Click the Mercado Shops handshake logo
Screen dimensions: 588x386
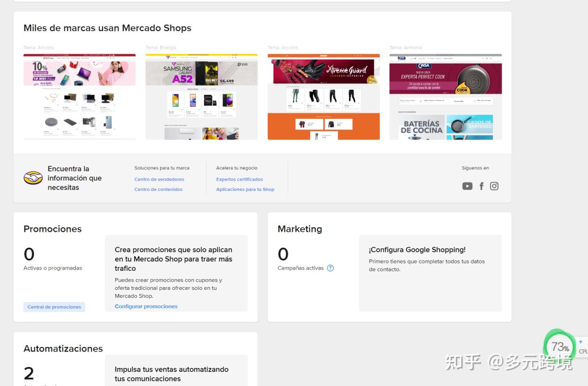[33, 177]
